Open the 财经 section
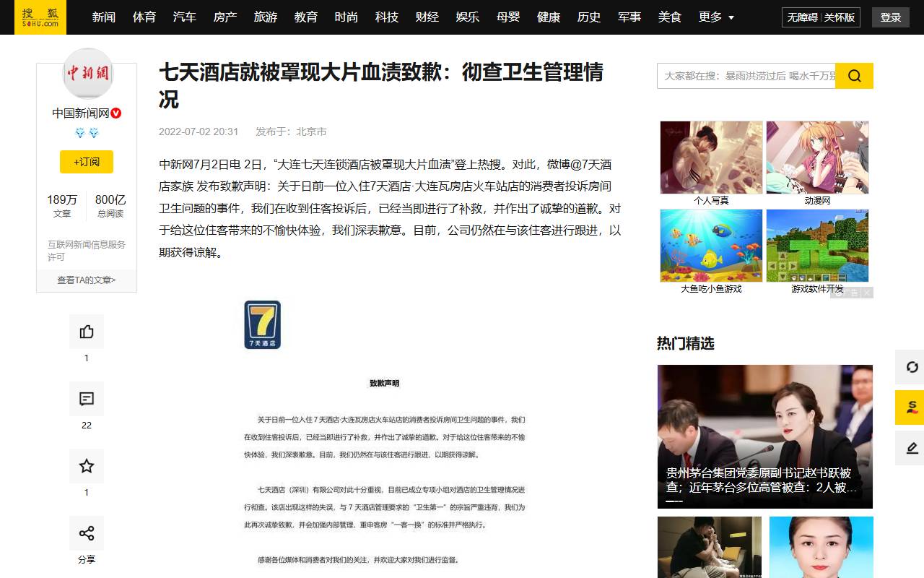924x578 pixels. tap(427, 17)
